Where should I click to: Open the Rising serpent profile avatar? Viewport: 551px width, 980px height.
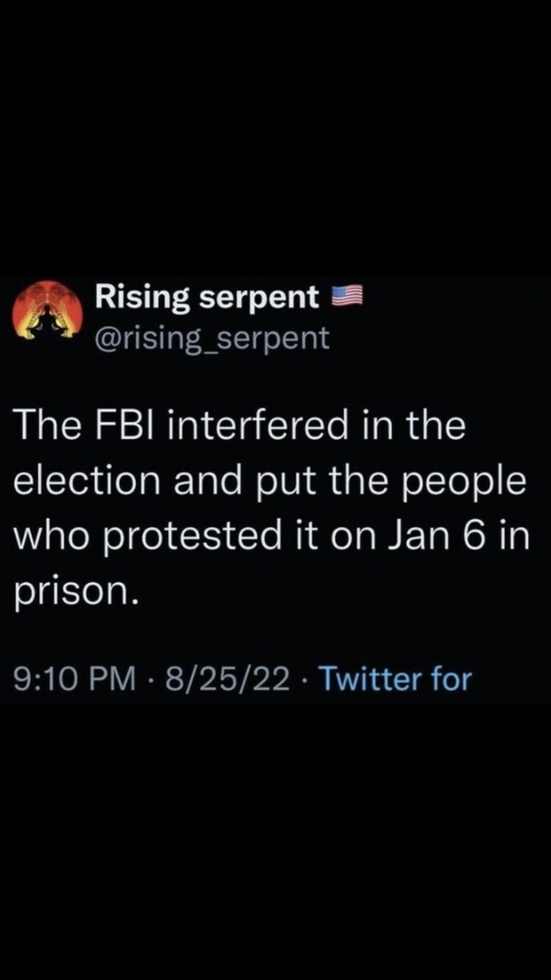coord(46,310)
